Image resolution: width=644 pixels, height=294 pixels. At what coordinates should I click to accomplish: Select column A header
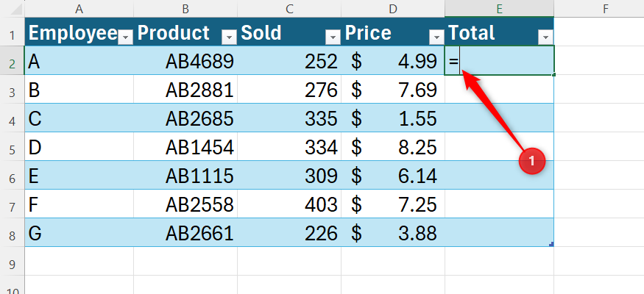coord(79,9)
